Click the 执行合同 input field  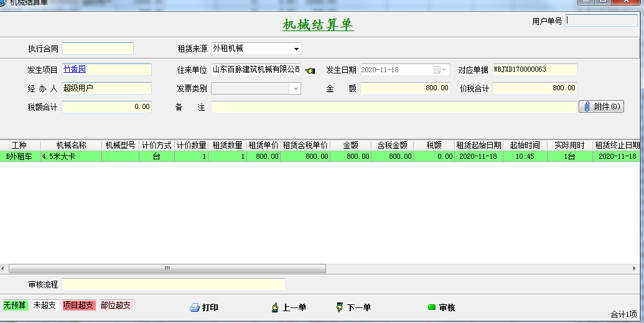point(98,49)
